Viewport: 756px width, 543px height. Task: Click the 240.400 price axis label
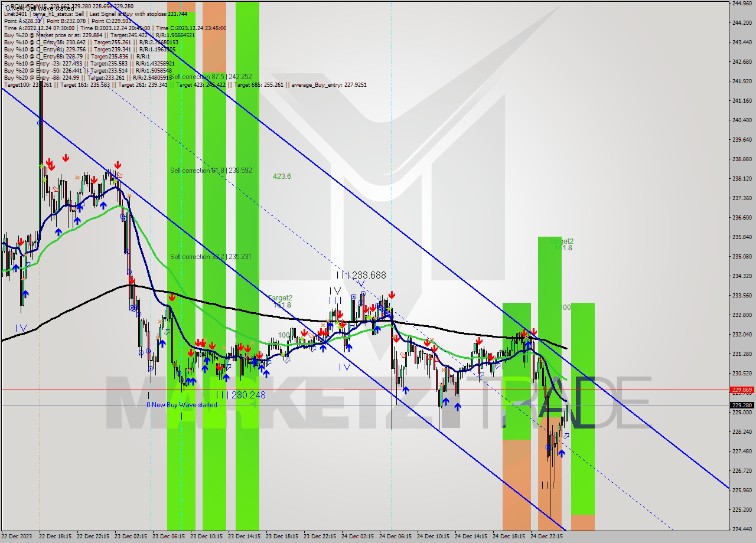pyautogui.click(x=742, y=120)
